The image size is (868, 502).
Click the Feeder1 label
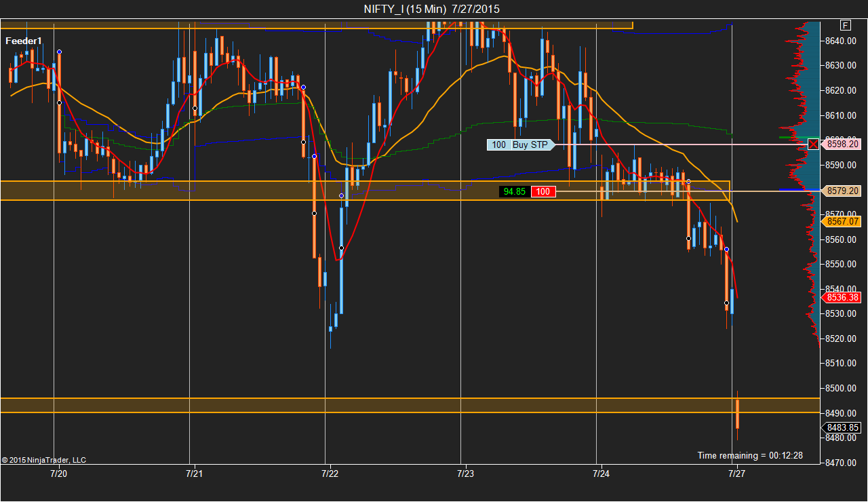coord(24,41)
